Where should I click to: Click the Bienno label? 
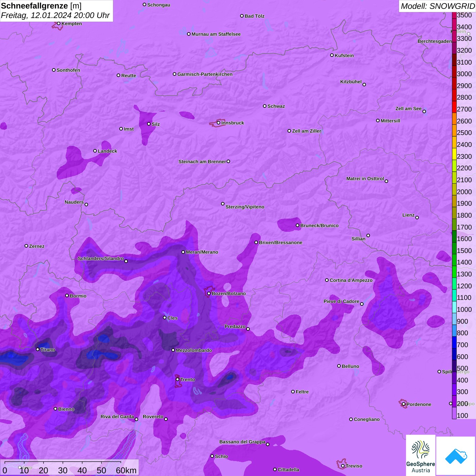coord(66,409)
